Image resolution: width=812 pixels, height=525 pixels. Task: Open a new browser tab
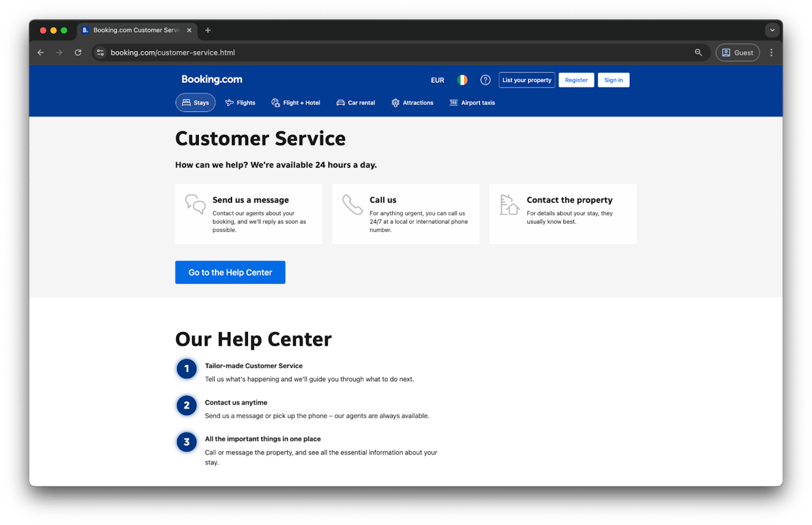208,30
